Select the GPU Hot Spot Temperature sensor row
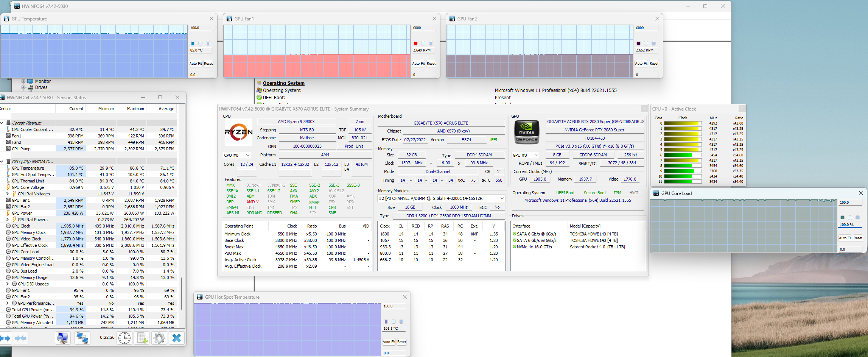This screenshot has height=357, width=868. click(33, 175)
